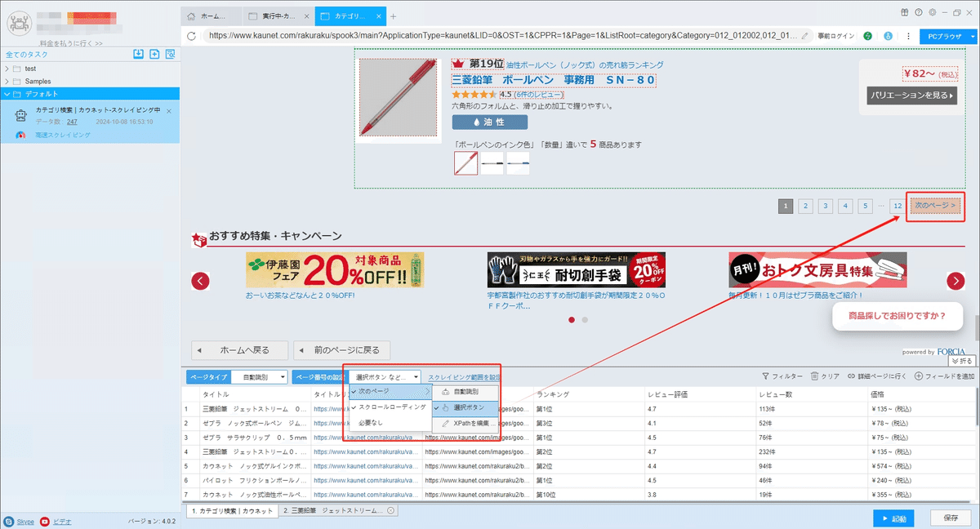Close the 三菱鉛筆 ジェットストリーム bottom tab
Image resolution: width=980 pixels, height=529 pixels.
391,510
